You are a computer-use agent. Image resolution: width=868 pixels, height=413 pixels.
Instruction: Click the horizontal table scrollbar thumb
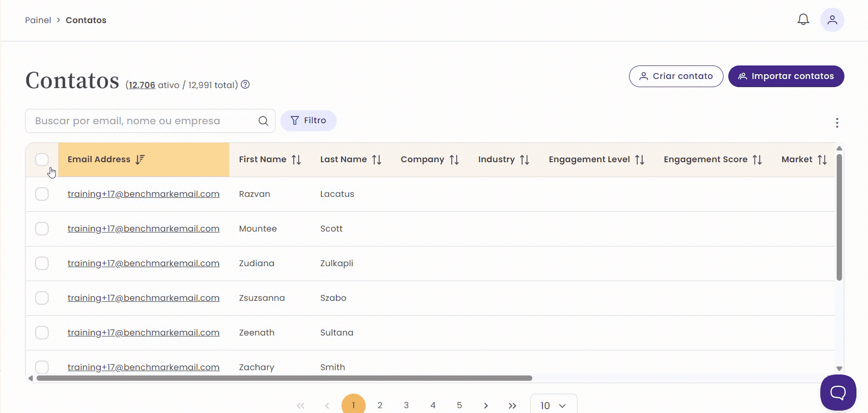[x=284, y=378]
